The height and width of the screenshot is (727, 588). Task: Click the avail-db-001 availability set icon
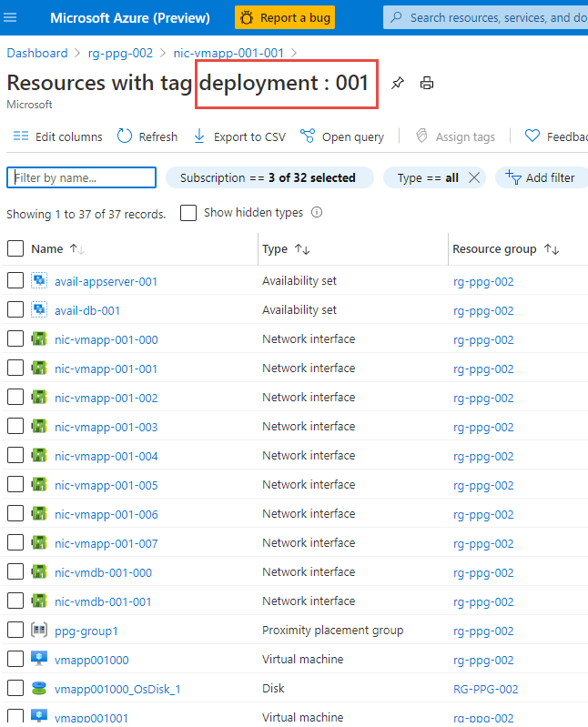[39, 309]
